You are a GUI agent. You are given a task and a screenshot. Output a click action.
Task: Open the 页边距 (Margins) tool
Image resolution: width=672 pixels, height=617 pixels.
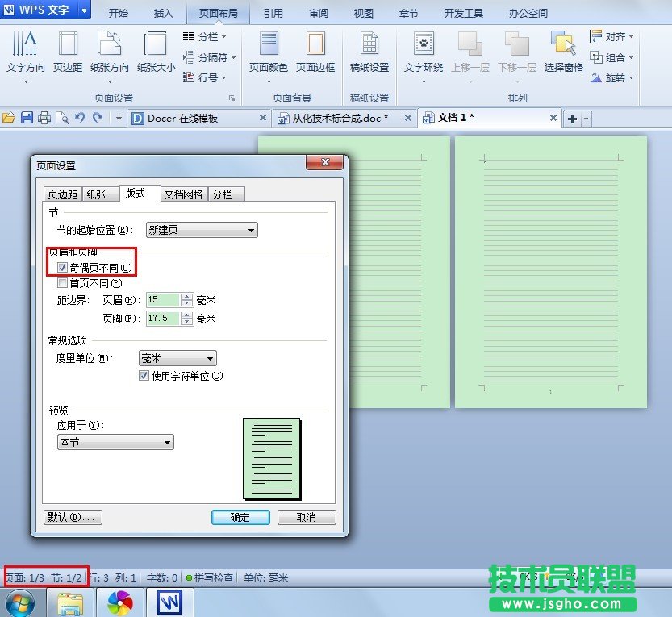(x=69, y=56)
